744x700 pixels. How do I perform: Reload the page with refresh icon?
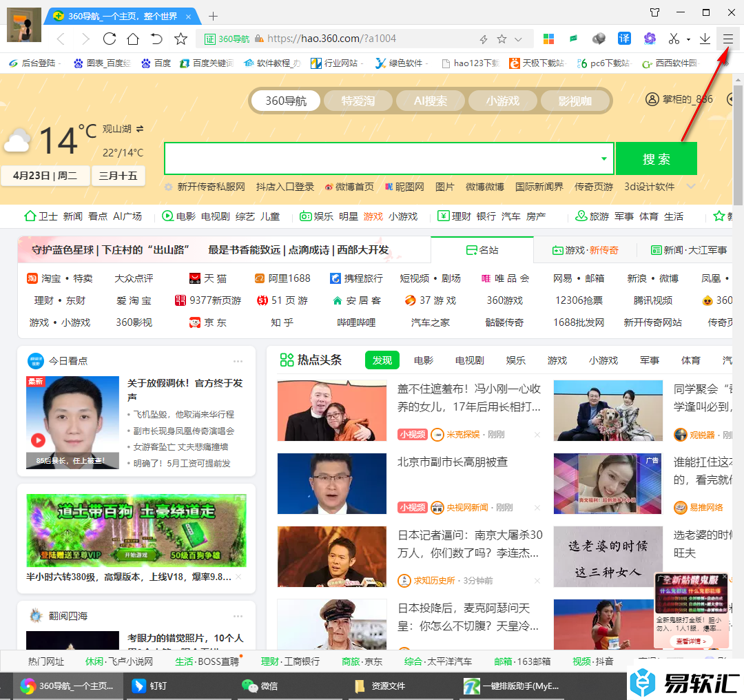(110, 39)
